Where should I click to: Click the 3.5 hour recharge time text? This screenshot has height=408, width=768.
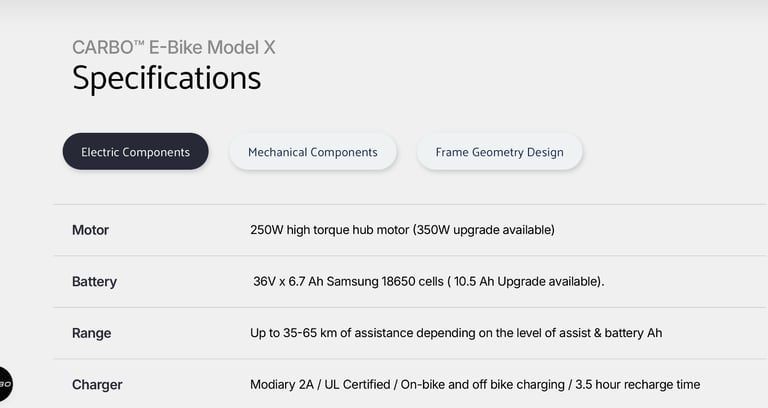coord(638,384)
